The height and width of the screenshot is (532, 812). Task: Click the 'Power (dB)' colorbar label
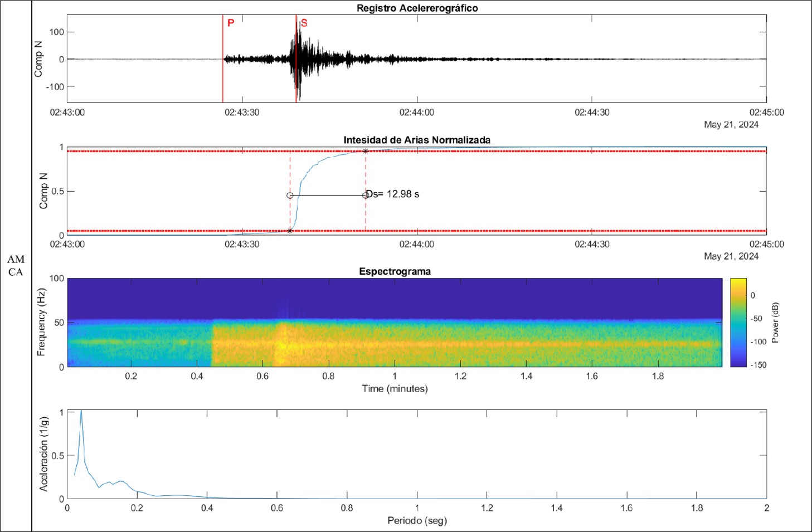point(775,323)
